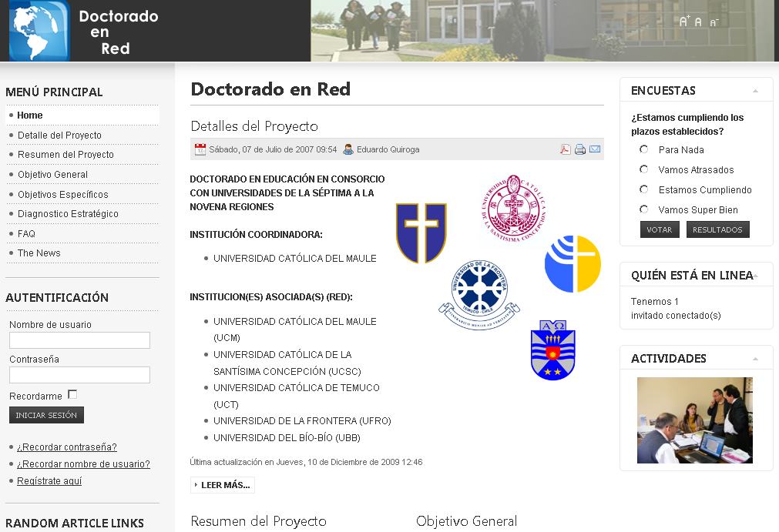Open the ¿Recordar contraseña? link
The width and height of the screenshot is (779, 532).
[x=67, y=447]
